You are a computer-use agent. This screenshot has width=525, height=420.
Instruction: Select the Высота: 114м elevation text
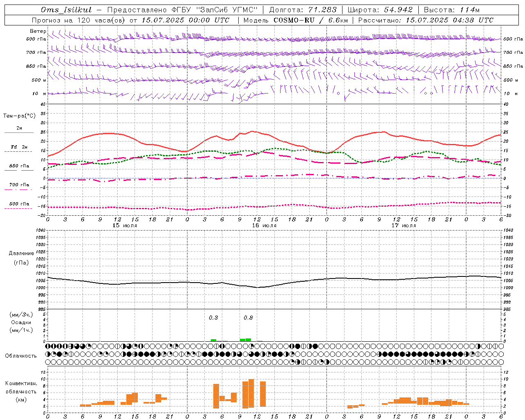click(x=452, y=10)
